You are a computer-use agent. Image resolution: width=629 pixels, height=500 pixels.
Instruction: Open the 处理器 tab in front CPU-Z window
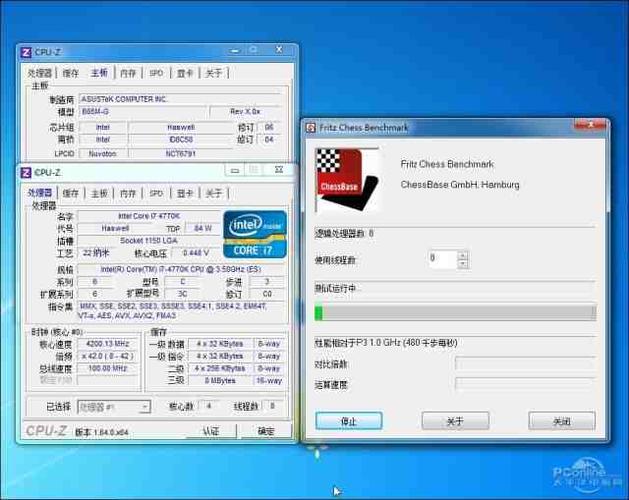tap(40, 193)
